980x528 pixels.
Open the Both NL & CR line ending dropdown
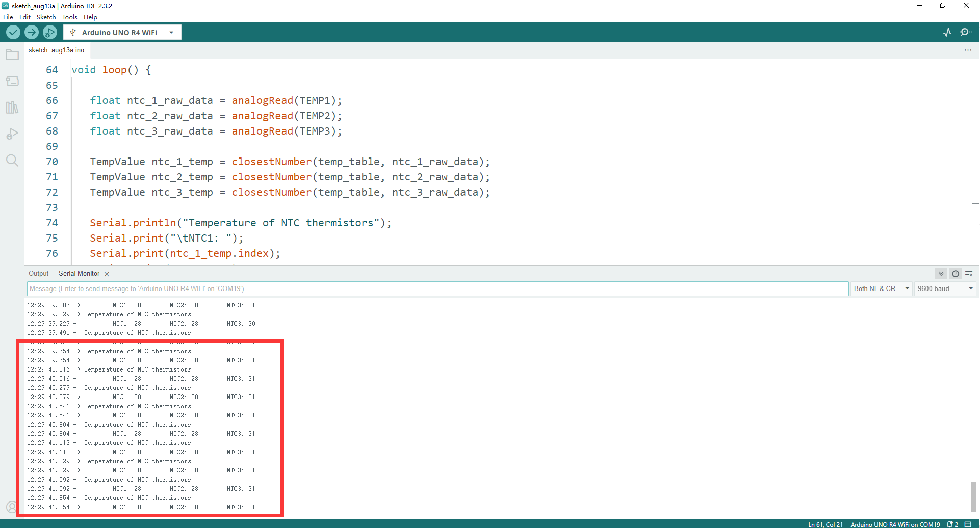[x=882, y=288]
